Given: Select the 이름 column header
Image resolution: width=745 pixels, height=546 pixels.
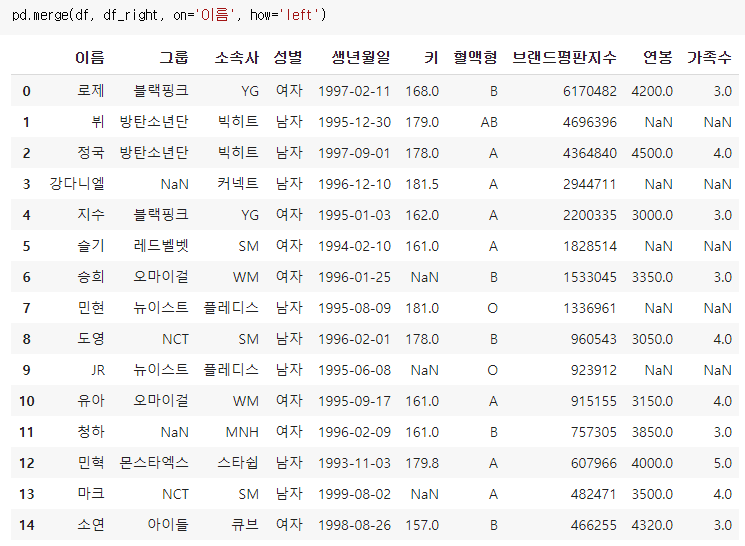Looking at the screenshot, I should 89,57.
